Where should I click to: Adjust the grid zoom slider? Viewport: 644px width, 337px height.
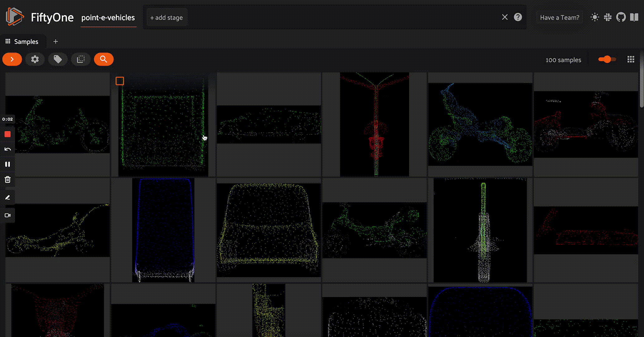[x=607, y=59]
